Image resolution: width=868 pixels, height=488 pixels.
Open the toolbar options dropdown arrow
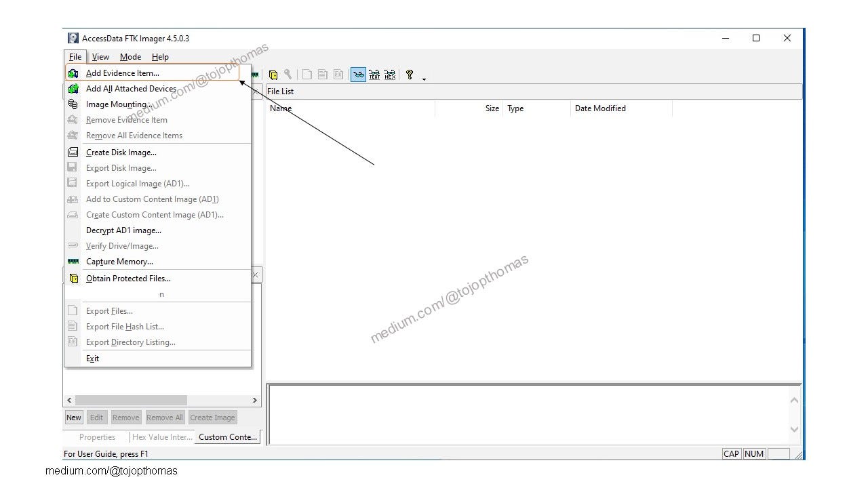[424, 79]
